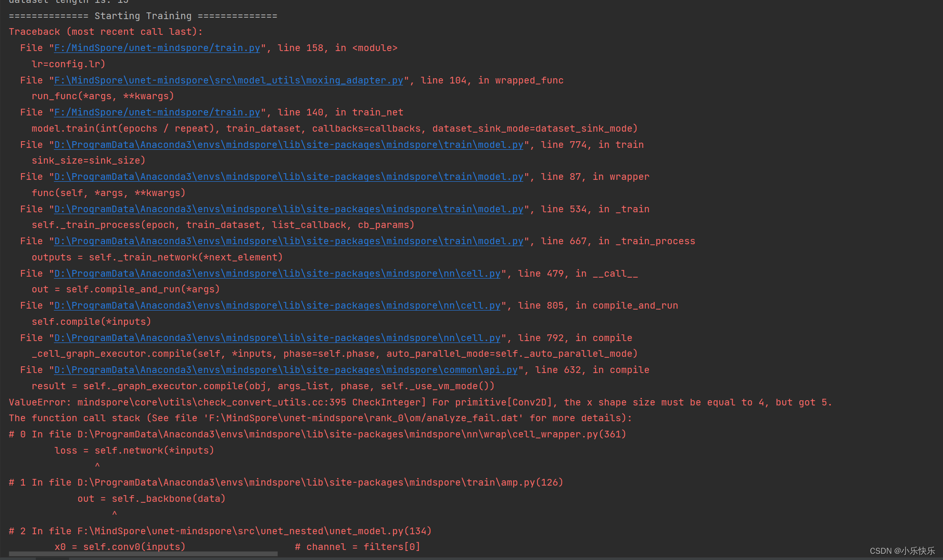Open model.py link at line 774
The image size is (943, 560).
click(289, 145)
